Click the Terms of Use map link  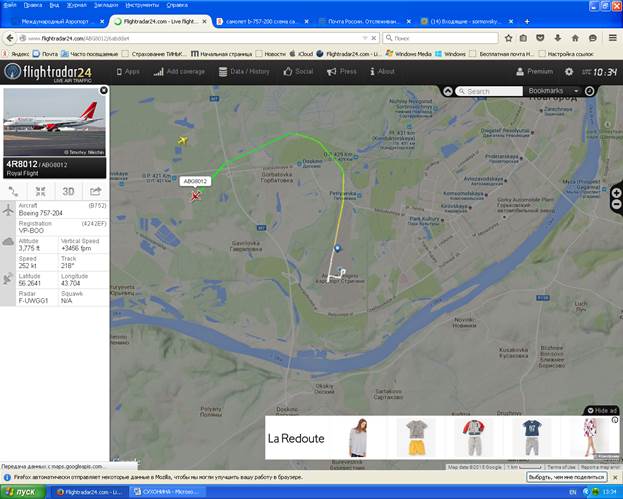(561, 467)
